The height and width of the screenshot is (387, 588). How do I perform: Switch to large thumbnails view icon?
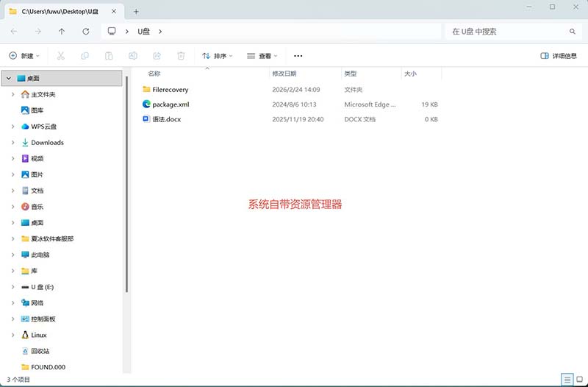pos(580,380)
